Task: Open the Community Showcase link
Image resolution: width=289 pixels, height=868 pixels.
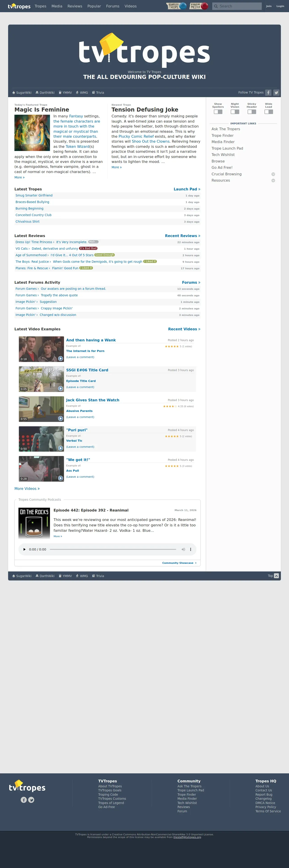Action: tap(179, 563)
